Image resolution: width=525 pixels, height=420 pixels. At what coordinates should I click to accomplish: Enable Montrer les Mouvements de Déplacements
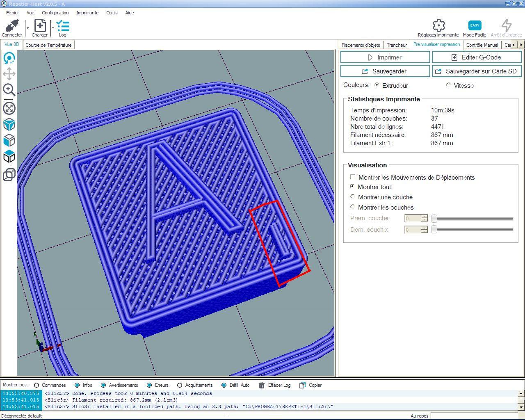click(x=353, y=177)
